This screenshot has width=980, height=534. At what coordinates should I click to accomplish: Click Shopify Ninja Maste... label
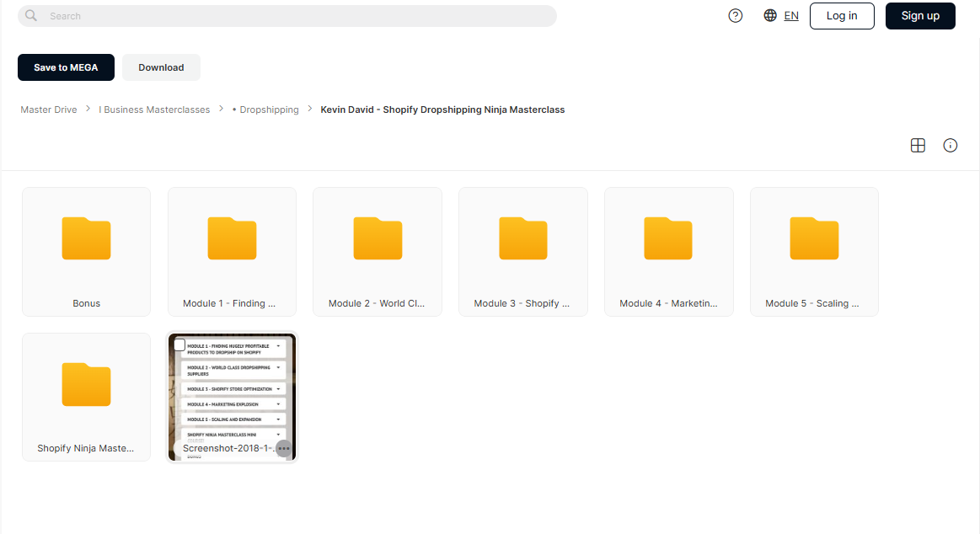(x=86, y=448)
